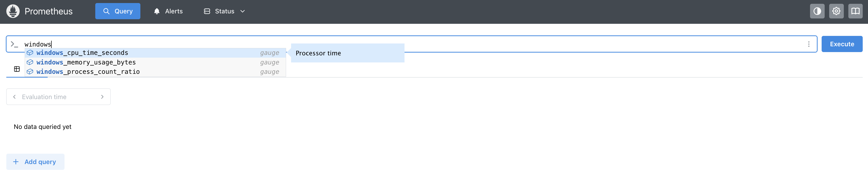This screenshot has height=183, width=868.
Task: Add a new query
Action: (x=35, y=162)
